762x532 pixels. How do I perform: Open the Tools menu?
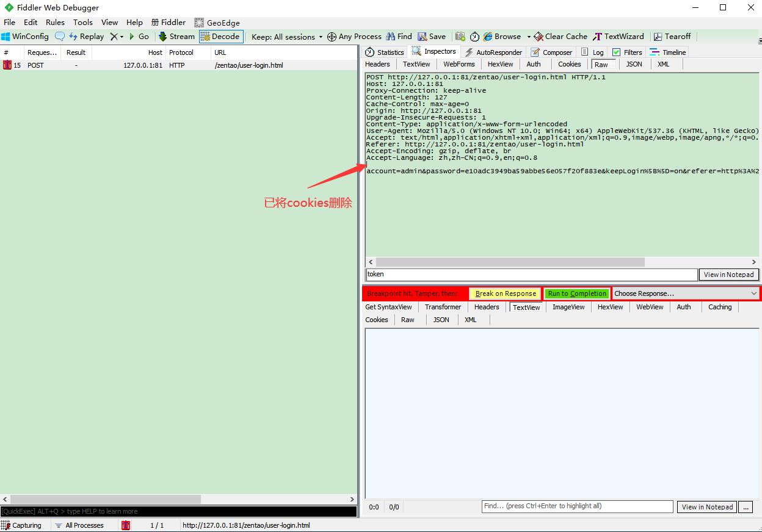(83, 23)
